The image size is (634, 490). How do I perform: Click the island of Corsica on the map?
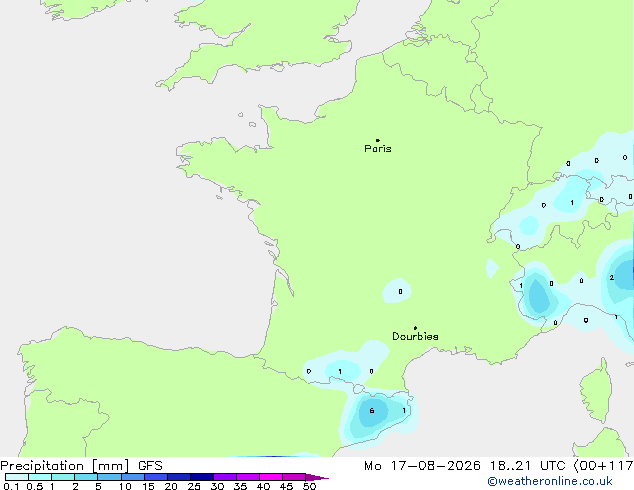596,390
